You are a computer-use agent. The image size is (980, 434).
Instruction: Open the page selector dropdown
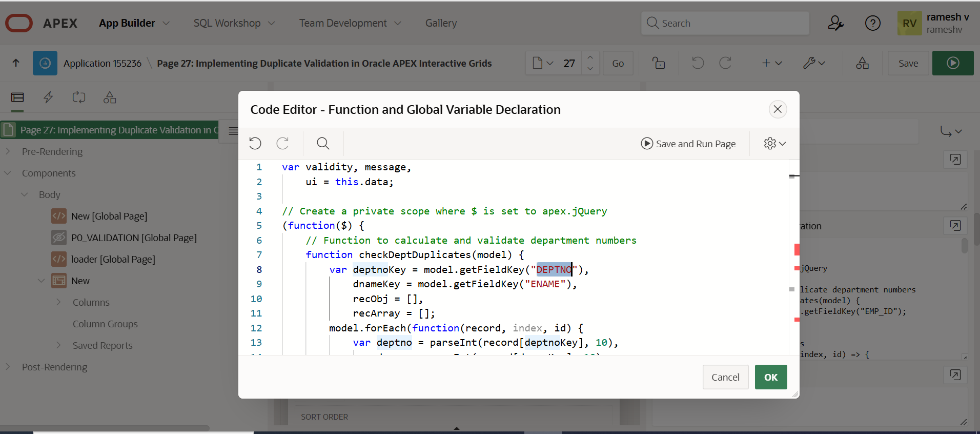pos(543,63)
